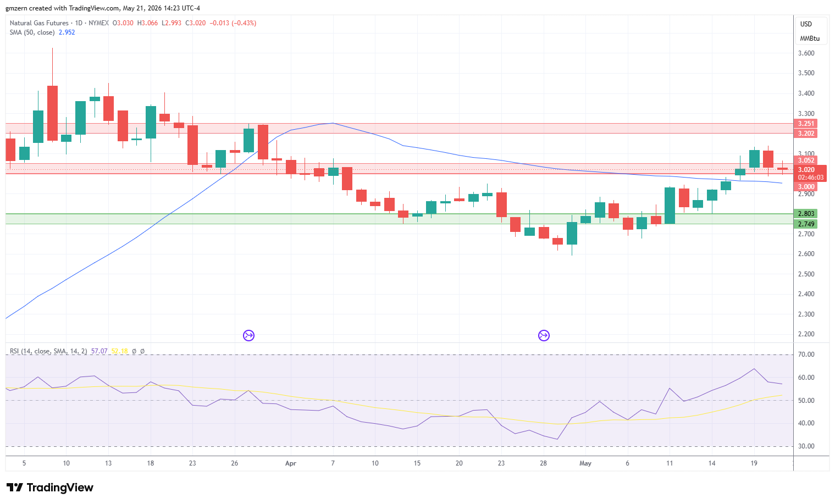Click the green 2.803 support price tag
The height and width of the screenshot is (504, 835).
click(x=806, y=214)
